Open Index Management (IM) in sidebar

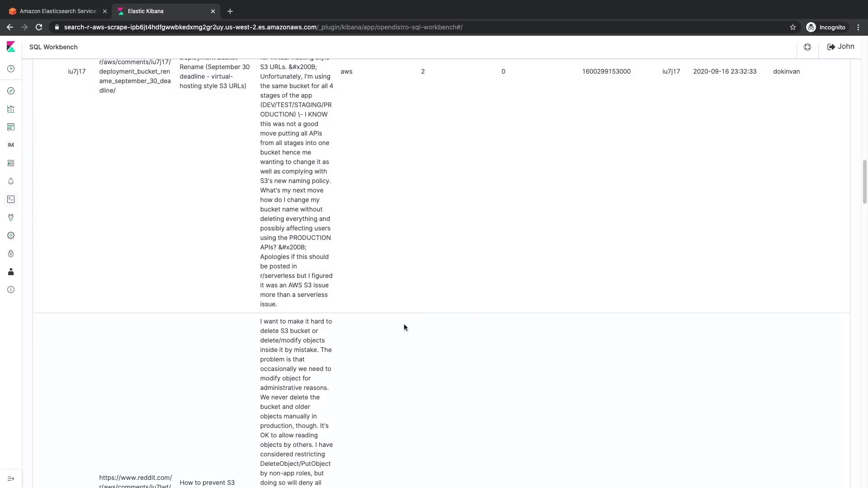11,145
